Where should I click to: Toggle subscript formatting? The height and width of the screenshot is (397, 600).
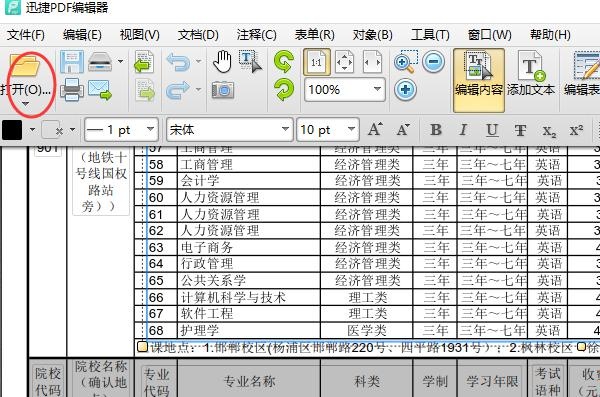coord(549,131)
